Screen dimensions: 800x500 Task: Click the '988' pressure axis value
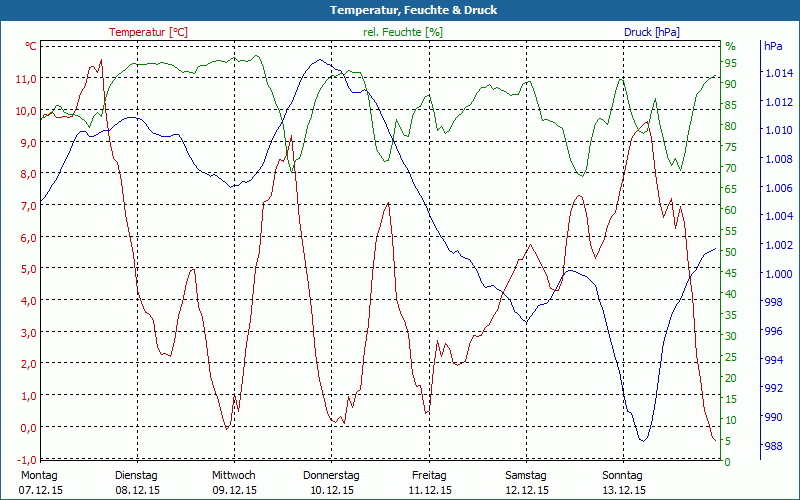[x=774, y=446]
